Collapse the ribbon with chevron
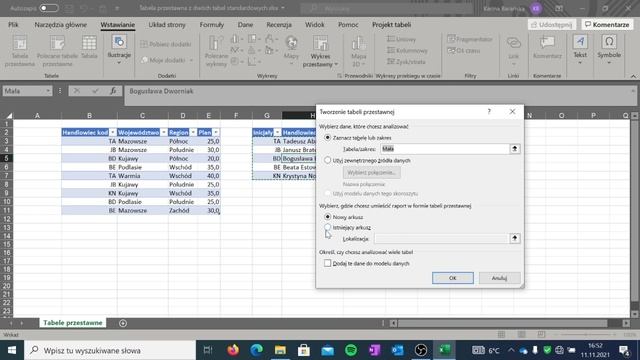 coord(633,76)
